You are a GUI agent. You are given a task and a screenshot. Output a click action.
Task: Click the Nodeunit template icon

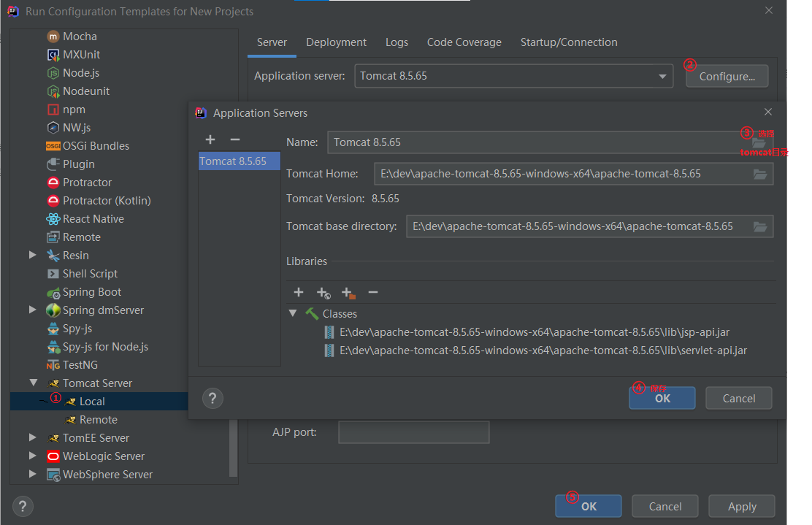click(x=53, y=91)
